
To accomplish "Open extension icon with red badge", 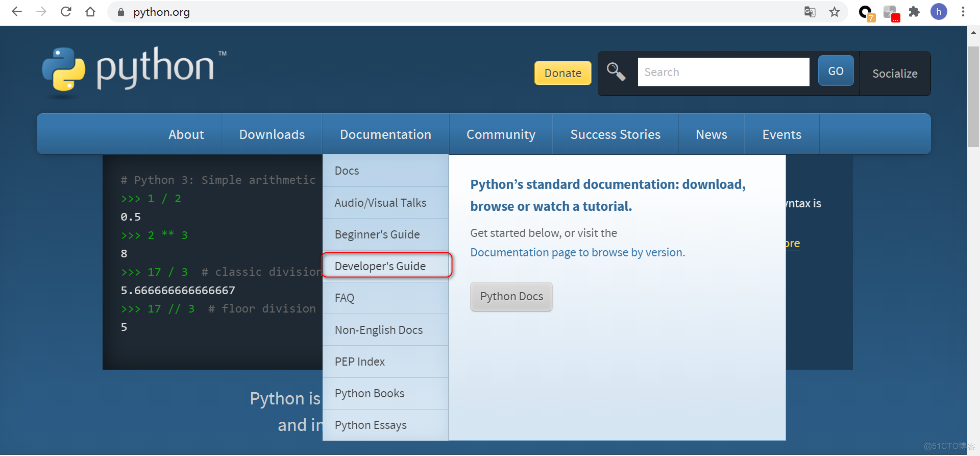I will coord(891,13).
